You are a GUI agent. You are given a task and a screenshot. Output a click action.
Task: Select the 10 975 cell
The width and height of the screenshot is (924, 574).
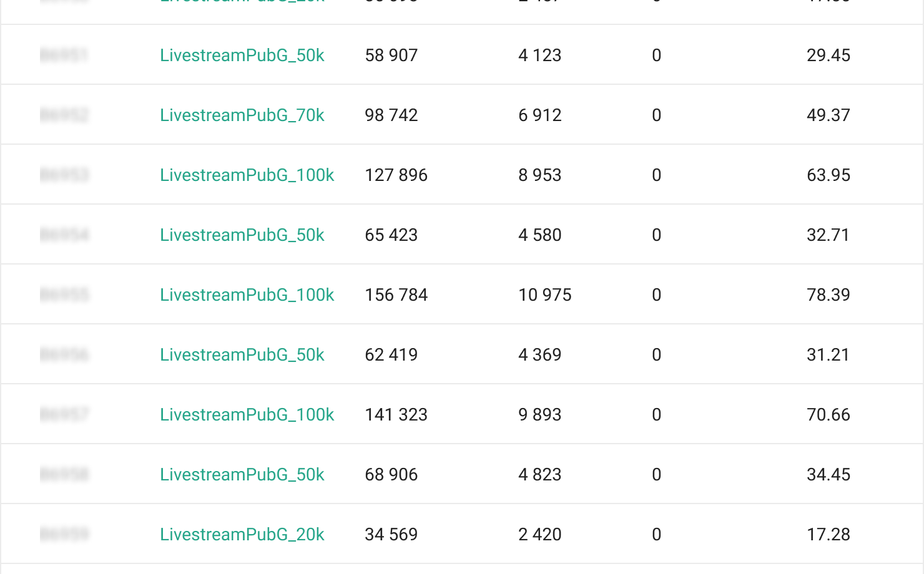pyautogui.click(x=545, y=295)
